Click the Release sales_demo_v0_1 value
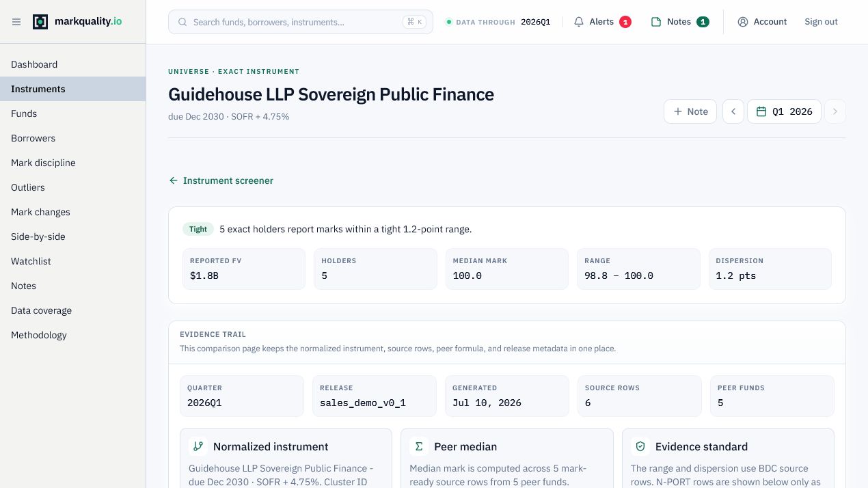This screenshot has width=868, height=488. [363, 403]
